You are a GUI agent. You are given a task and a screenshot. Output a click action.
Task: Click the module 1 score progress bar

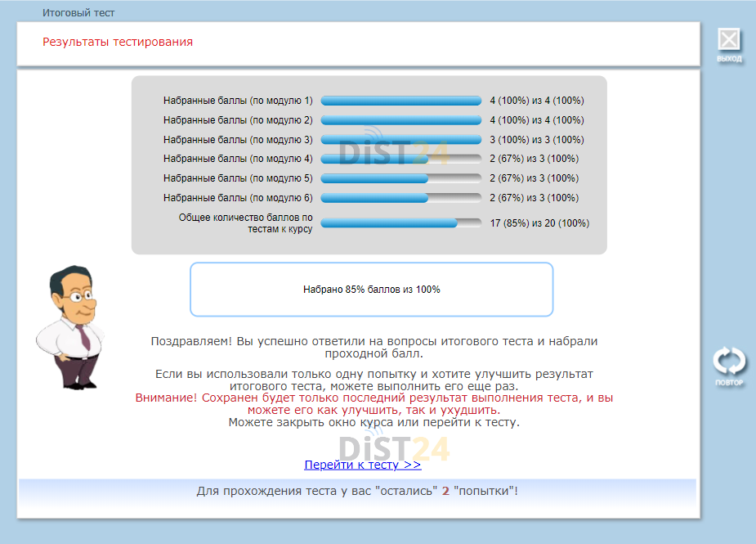(x=400, y=101)
